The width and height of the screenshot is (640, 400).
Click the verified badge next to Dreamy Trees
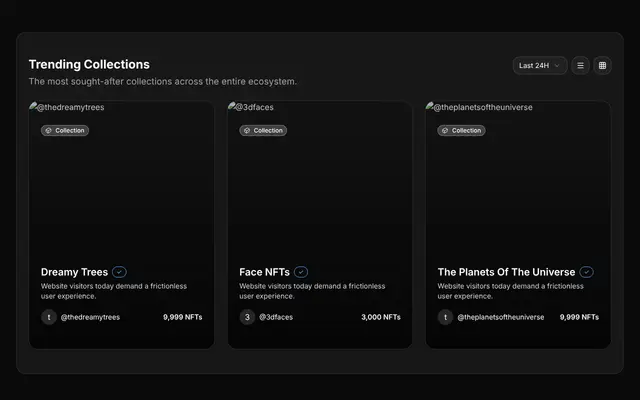(119, 272)
